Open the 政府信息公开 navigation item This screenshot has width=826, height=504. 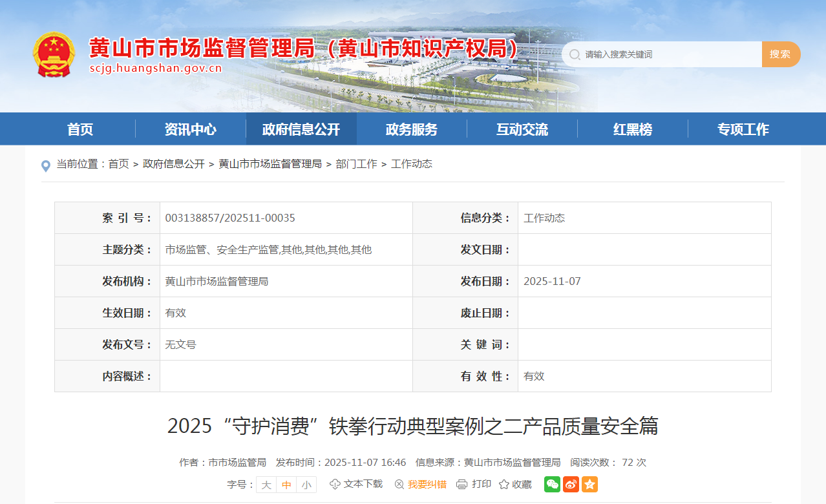[x=301, y=129]
